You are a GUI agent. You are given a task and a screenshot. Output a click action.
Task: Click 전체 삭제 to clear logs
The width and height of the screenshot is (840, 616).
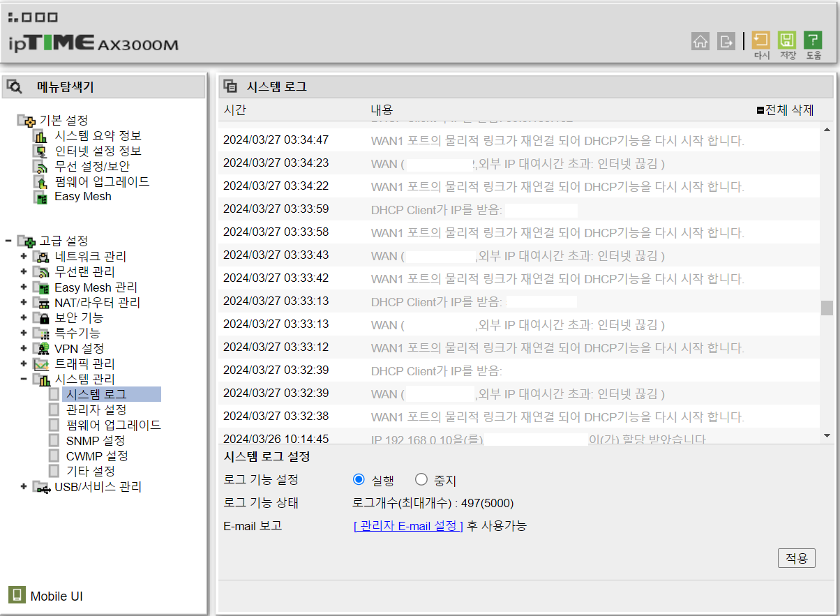pyautogui.click(x=785, y=110)
